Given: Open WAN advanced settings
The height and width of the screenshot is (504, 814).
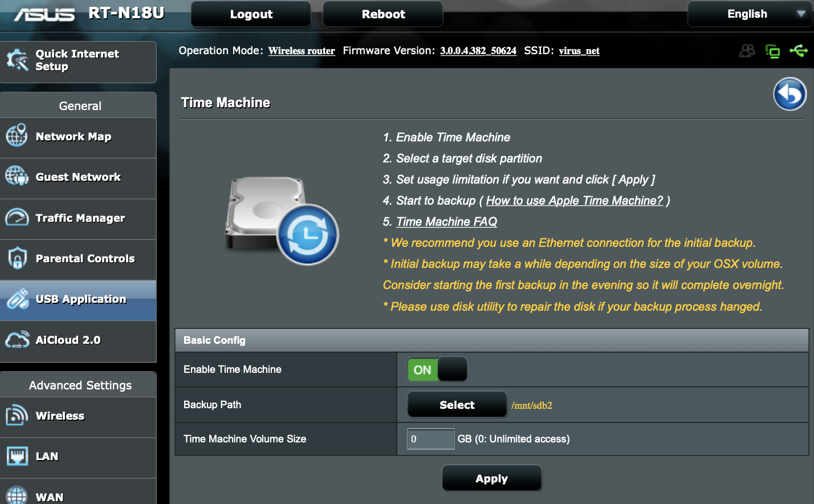Looking at the screenshot, I should click(78, 491).
